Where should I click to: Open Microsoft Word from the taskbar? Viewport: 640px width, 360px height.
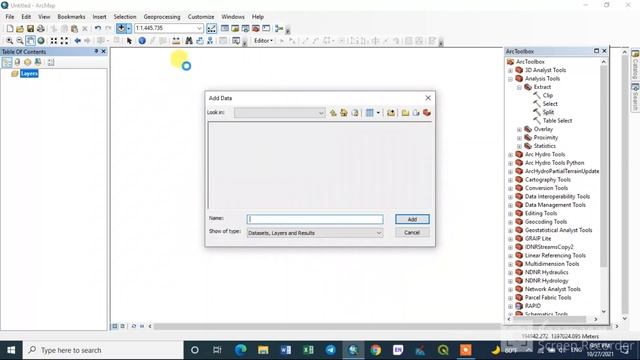[286, 350]
